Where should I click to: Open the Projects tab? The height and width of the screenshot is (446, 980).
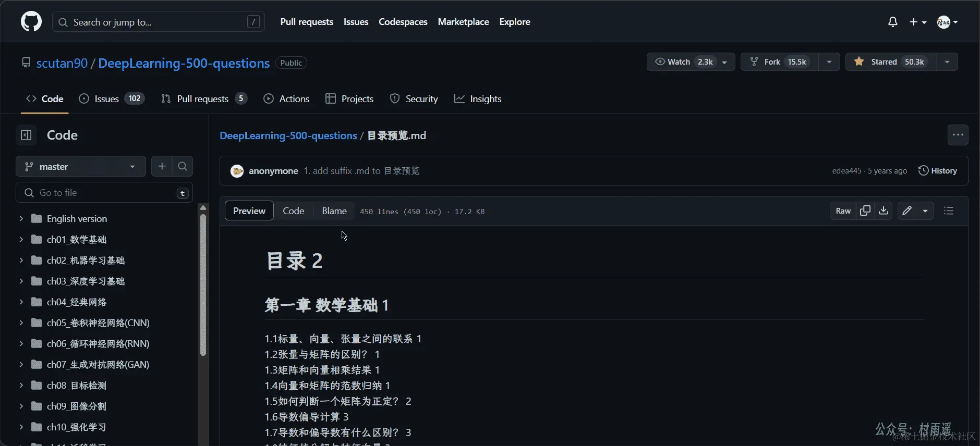click(349, 98)
